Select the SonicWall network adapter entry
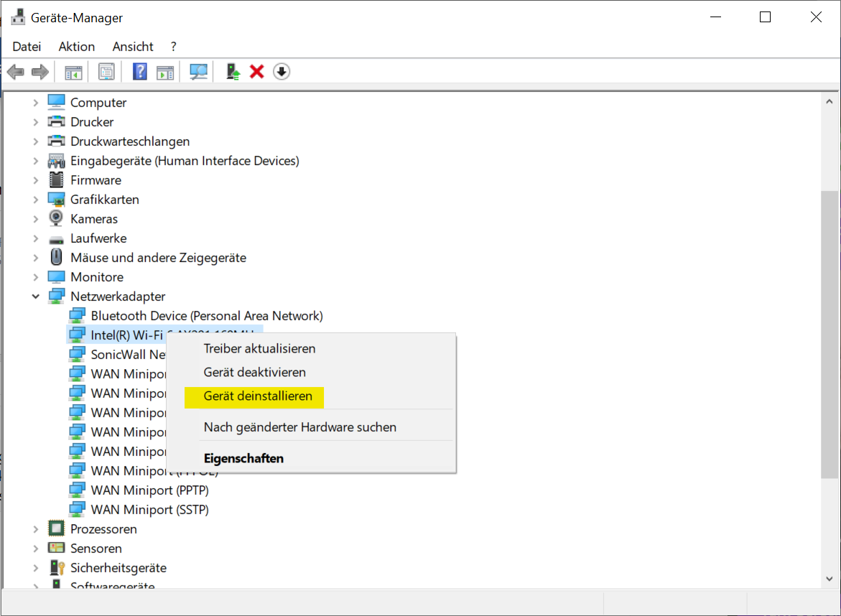The width and height of the screenshot is (841, 616). (x=128, y=355)
